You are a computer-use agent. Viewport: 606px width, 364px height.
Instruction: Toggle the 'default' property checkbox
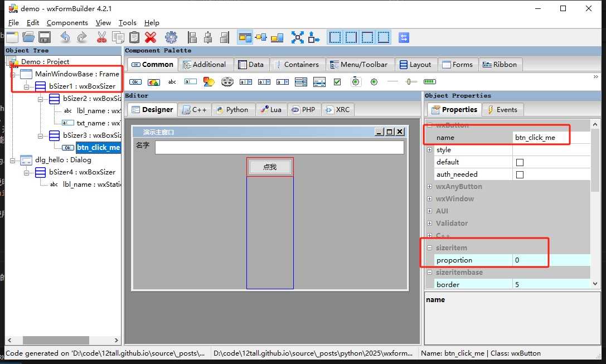coord(520,162)
